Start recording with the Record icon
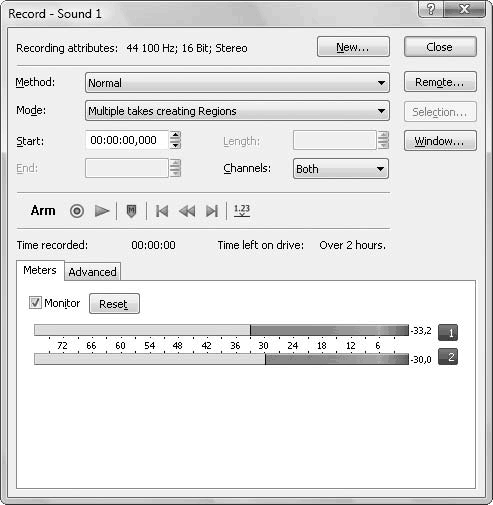The image size is (493, 505). coord(77,211)
